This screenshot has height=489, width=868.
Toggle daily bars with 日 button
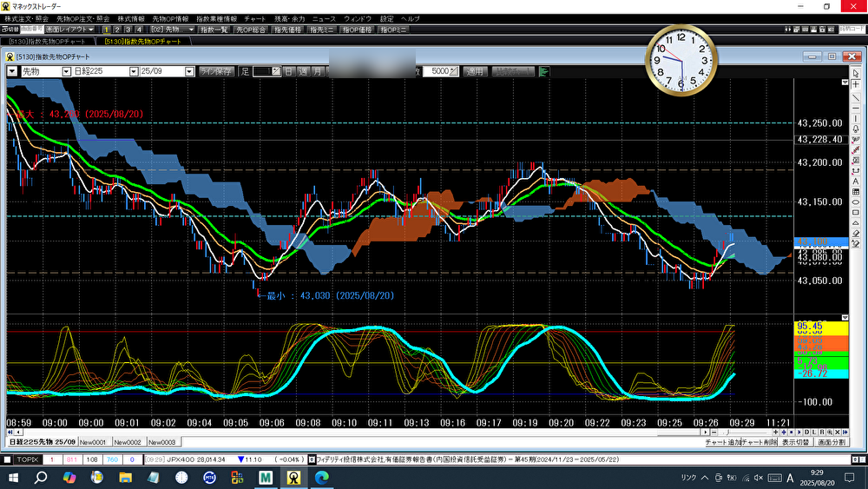288,71
